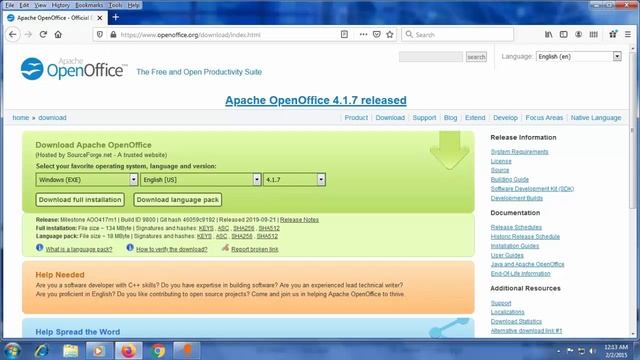This screenshot has width=640, height=360.
Task: Open Firefox hamburger application menu
Action: coord(628,35)
